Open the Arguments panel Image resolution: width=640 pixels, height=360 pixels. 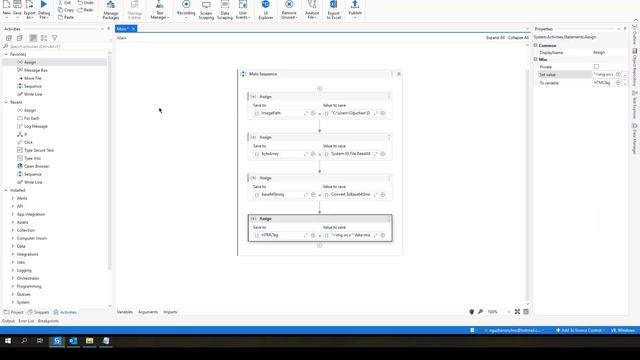click(x=148, y=312)
